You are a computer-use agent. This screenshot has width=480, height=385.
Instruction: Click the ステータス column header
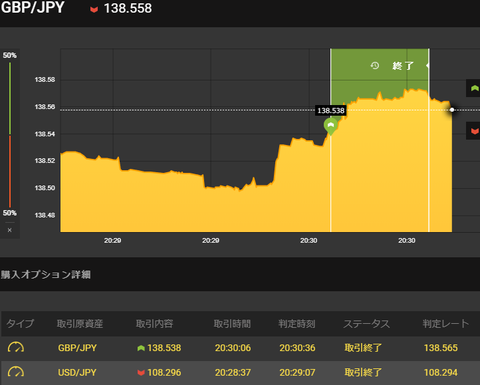[x=366, y=323]
